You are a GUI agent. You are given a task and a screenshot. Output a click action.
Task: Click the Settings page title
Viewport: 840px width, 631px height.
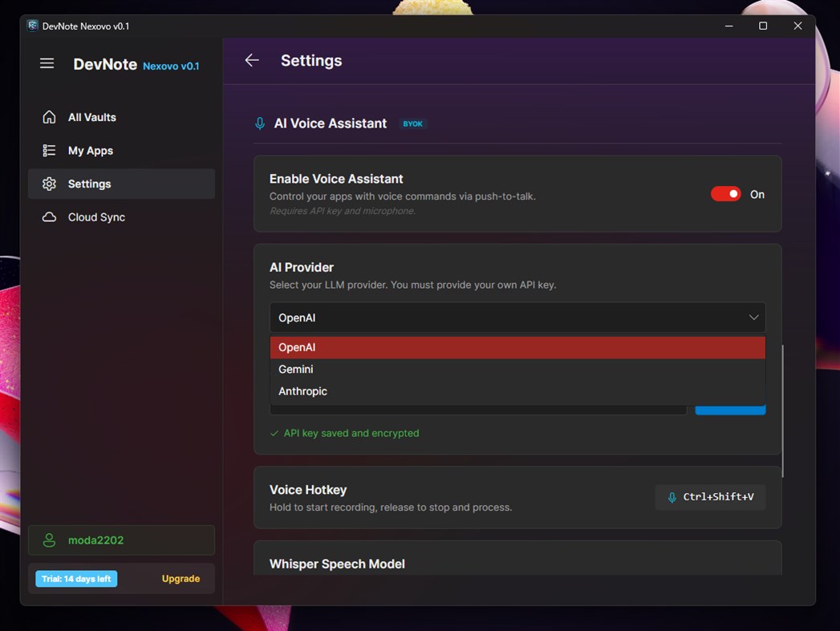[311, 60]
